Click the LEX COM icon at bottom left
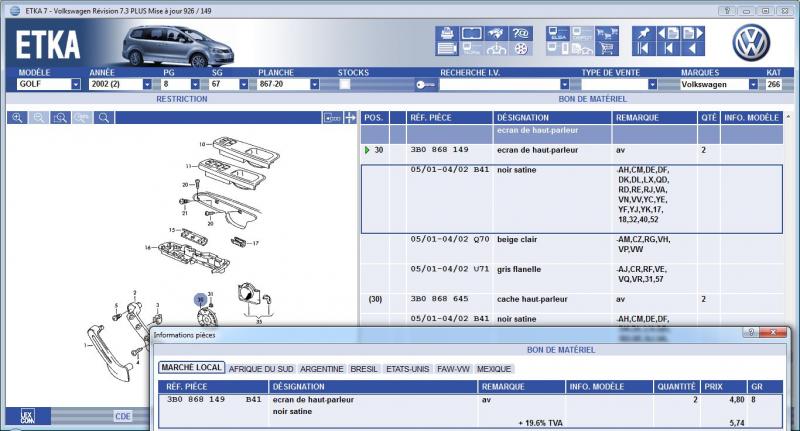This screenshot has width=800, height=431. 28,416
